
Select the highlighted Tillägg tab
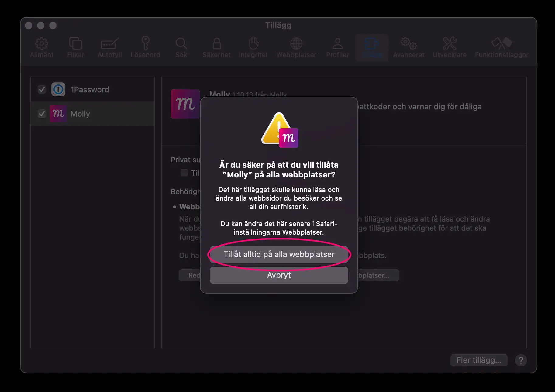(x=372, y=48)
